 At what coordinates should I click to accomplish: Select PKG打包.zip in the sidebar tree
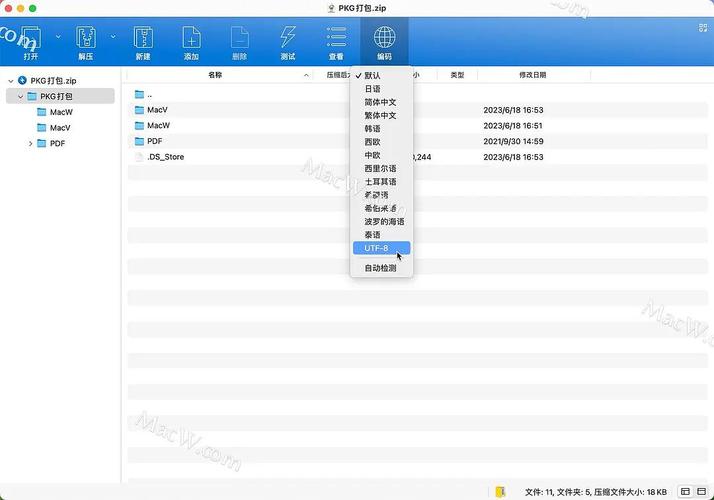click(53, 81)
